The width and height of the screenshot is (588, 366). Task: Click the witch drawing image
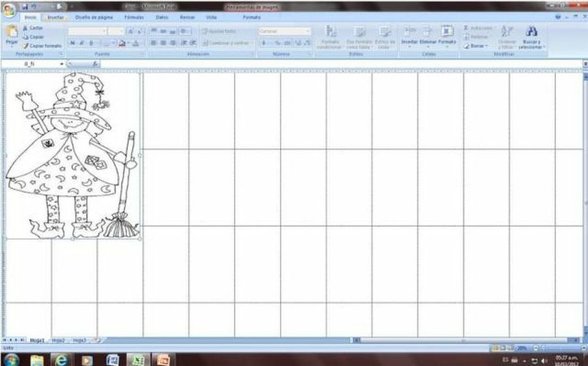(73, 156)
